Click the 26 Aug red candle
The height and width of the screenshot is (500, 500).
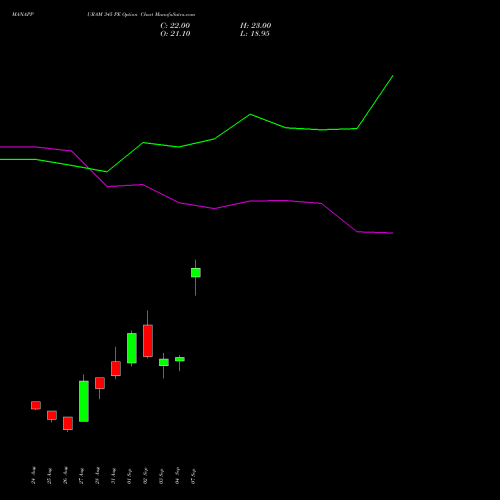coord(68,423)
